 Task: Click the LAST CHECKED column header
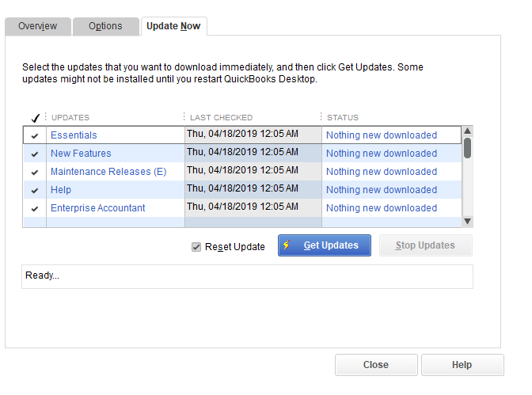[x=221, y=117]
